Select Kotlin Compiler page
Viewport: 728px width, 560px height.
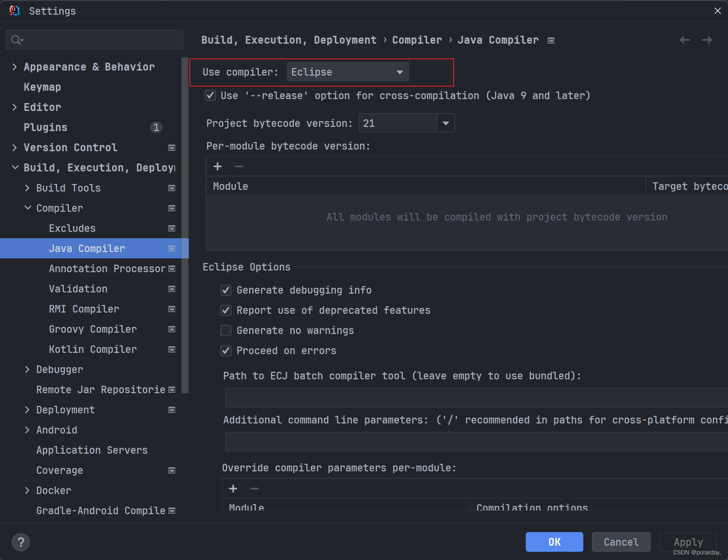click(93, 349)
